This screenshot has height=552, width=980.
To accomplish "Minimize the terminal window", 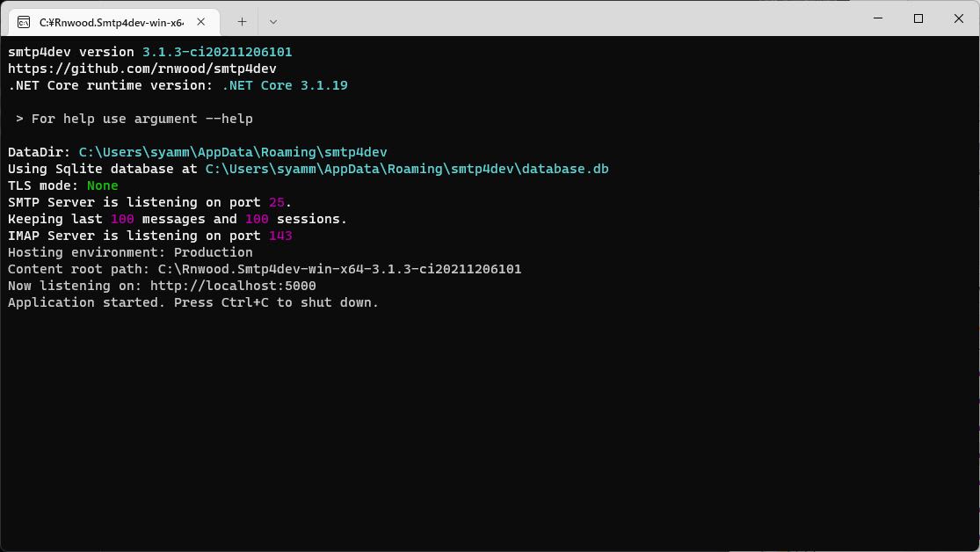I will tap(878, 18).
